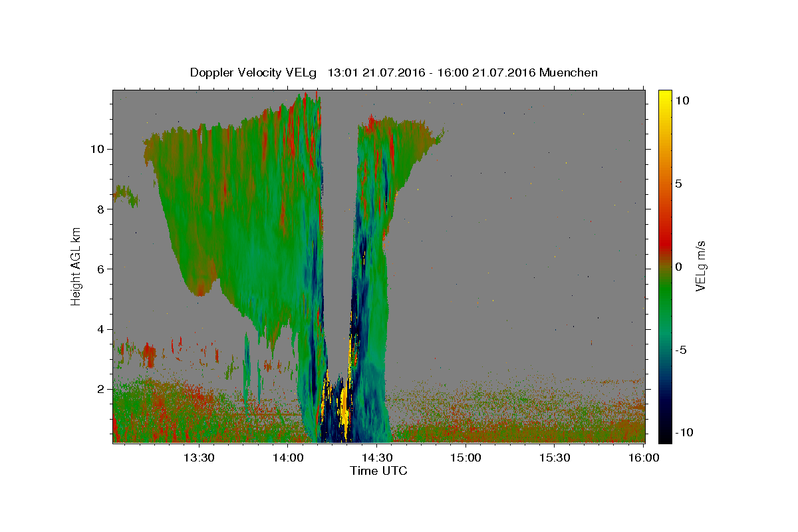
Task: Click the 13:30 time tick label
Action: click(x=199, y=458)
